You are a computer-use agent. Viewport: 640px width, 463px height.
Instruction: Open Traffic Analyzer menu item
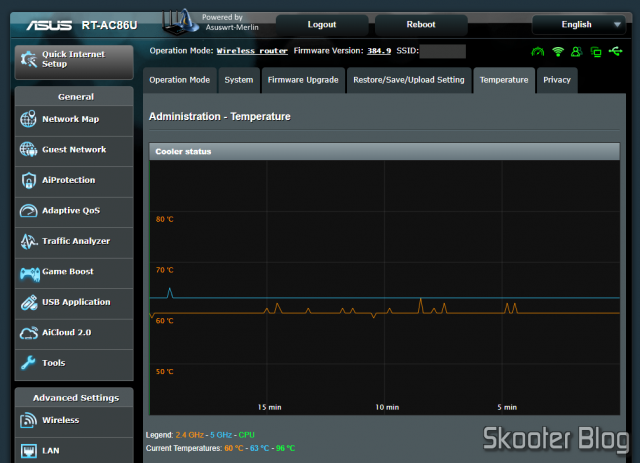tap(74, 241)
